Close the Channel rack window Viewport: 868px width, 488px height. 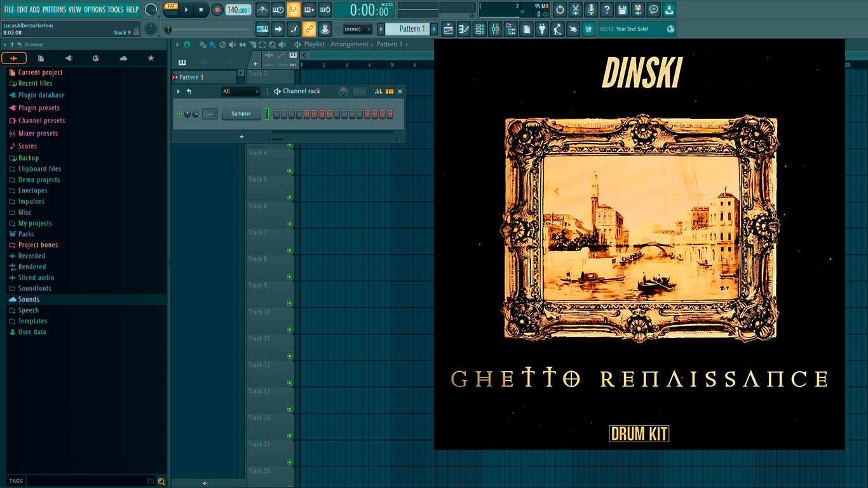400,91
